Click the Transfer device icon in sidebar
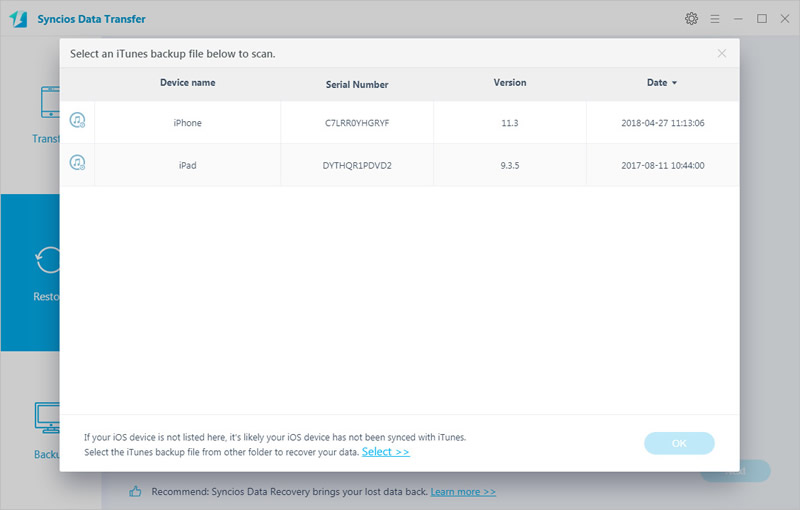 pos(50,102)
